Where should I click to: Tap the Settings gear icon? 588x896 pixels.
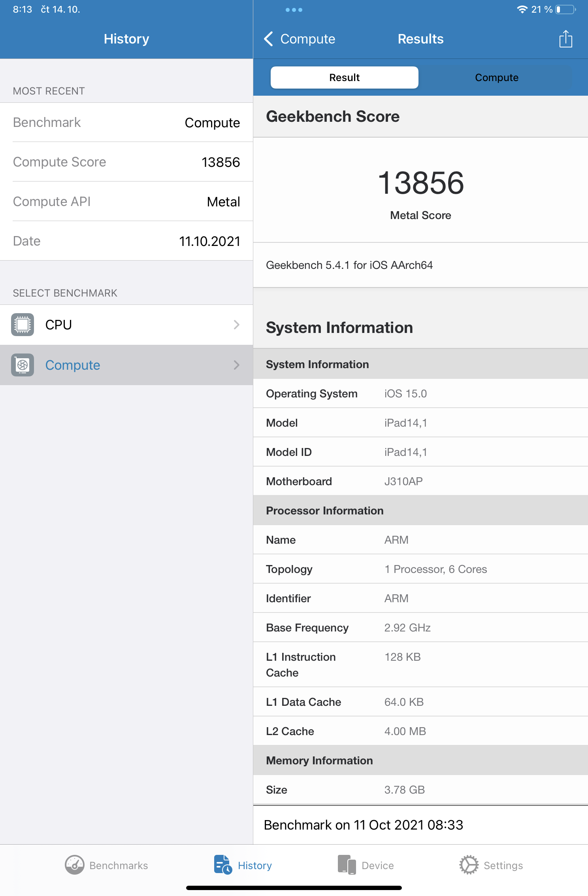click(x=469, y=865)
